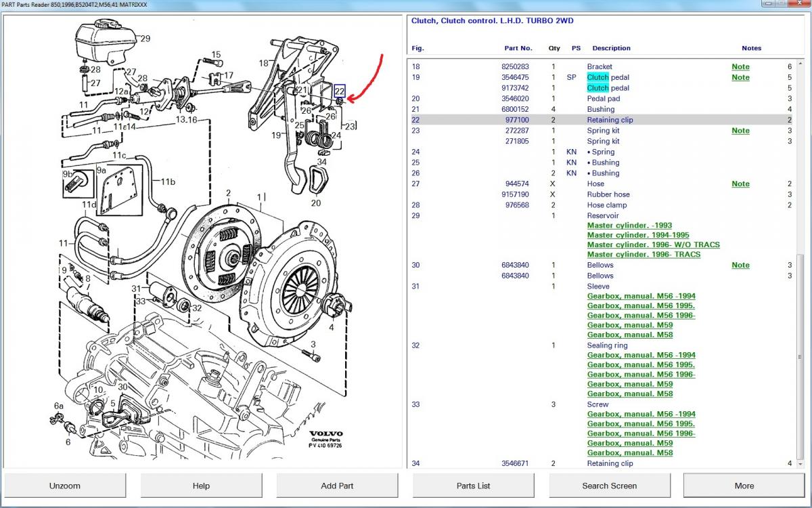This screenshot has width=812, height=508.
Task: Click callout 22 box in diagram
Action: point(340,91)
